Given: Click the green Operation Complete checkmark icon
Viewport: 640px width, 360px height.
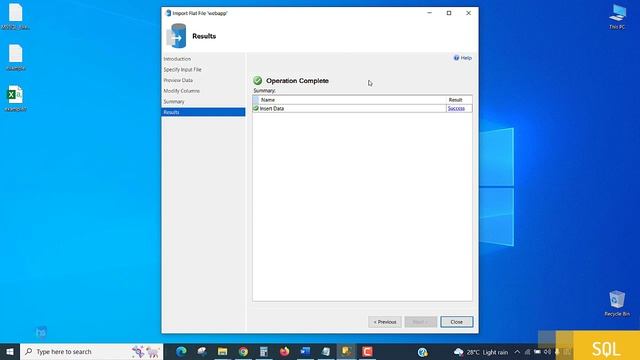Looking at the screenshot, I should point(258,80).
